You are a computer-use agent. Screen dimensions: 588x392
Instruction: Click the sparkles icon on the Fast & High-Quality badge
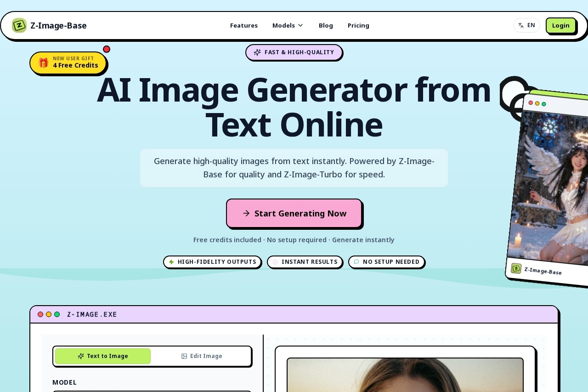[x=257, y=52]
